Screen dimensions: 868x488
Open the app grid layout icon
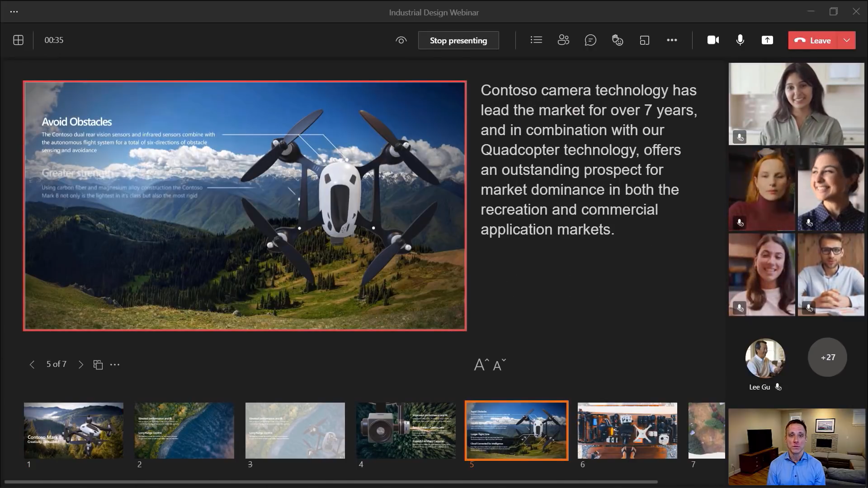19,40
